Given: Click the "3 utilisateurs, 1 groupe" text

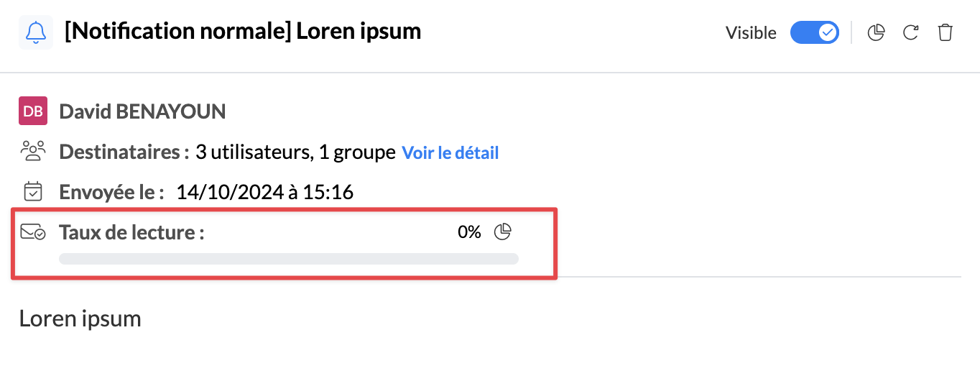Looking at the screenshot, I should coord(295,152).
